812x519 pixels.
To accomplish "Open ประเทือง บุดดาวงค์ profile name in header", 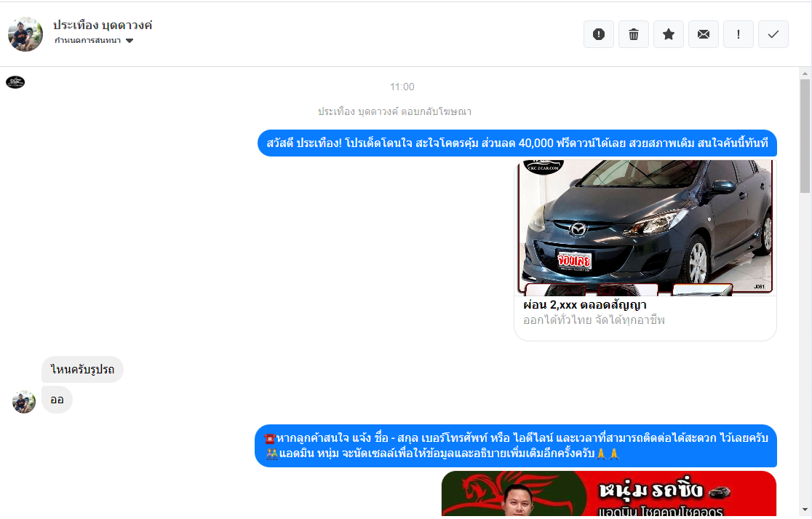I will point(103,25).
